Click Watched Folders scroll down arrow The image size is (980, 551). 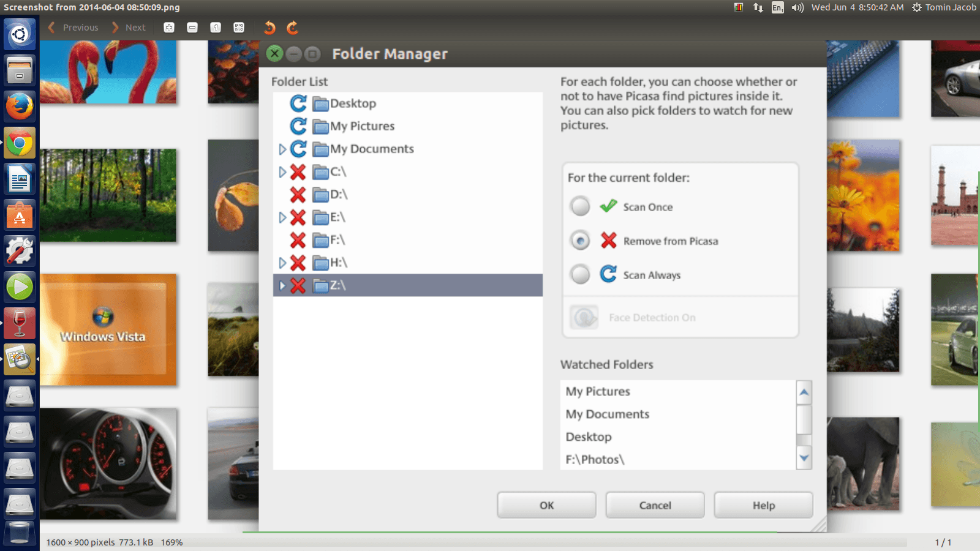tap(804, 458)
